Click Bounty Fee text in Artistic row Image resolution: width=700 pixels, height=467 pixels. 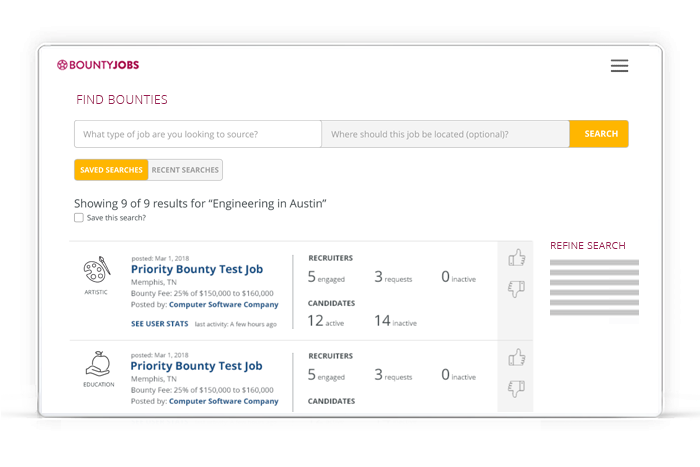(202, 293)
